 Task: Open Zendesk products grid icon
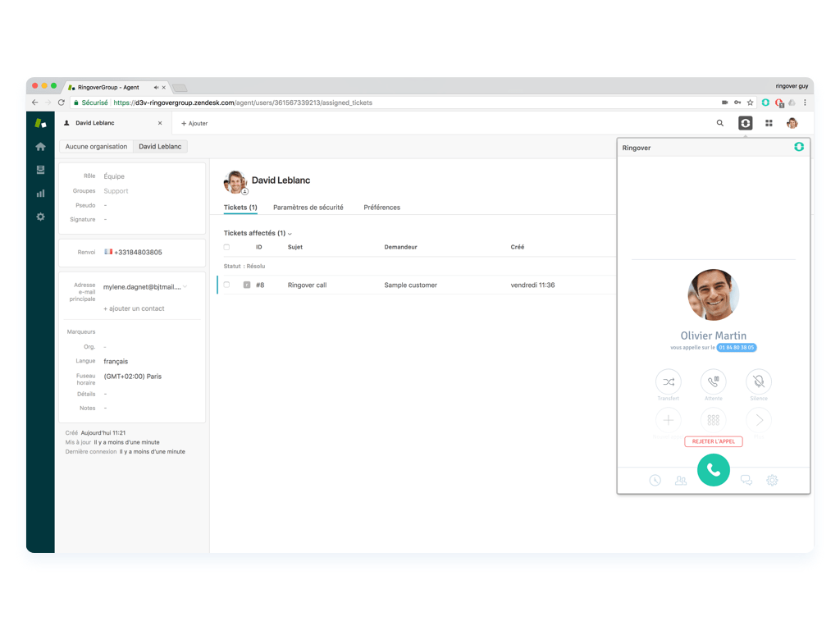click(769, 123)
